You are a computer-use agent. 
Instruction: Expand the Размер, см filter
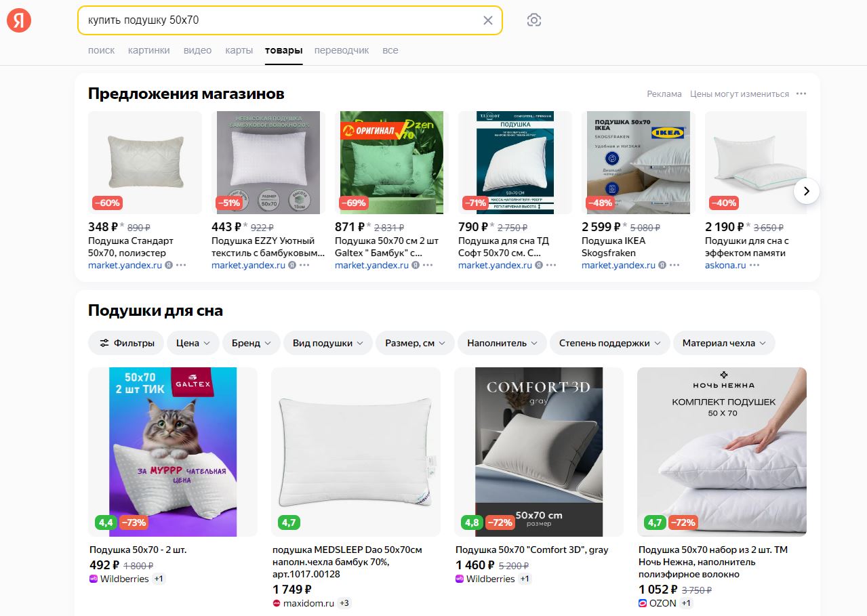click(x=415, y=343)
